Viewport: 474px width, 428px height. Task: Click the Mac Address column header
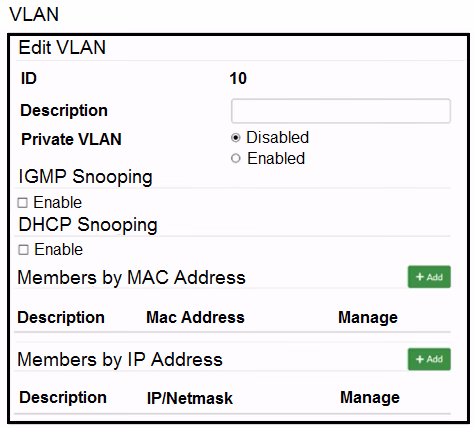(x=195, y=317)
